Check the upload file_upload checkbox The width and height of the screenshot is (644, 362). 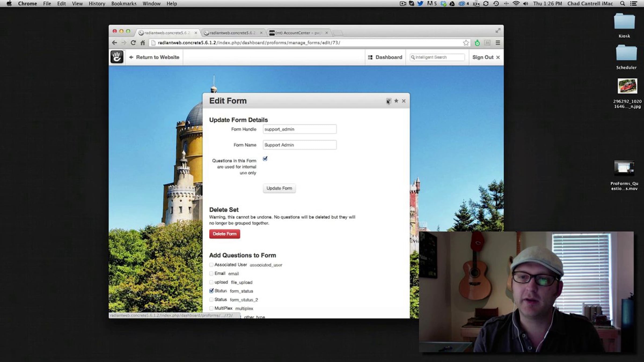point(211,282)
